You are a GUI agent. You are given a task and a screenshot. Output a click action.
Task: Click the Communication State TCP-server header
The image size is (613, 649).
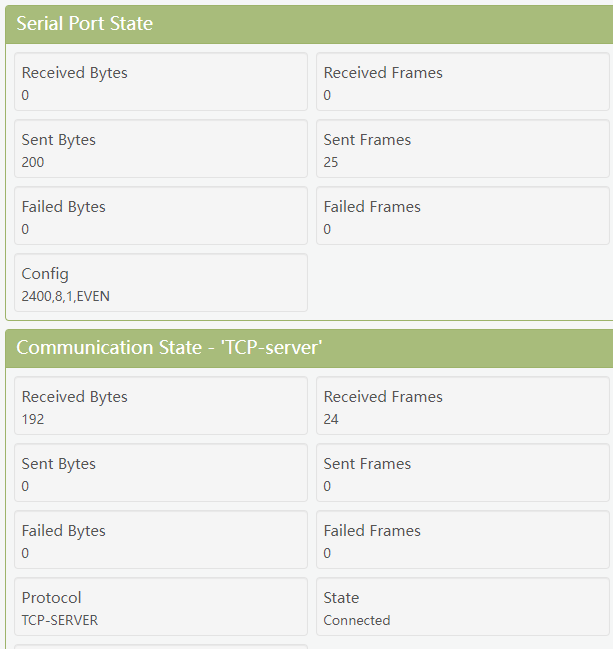coord(309,348)
